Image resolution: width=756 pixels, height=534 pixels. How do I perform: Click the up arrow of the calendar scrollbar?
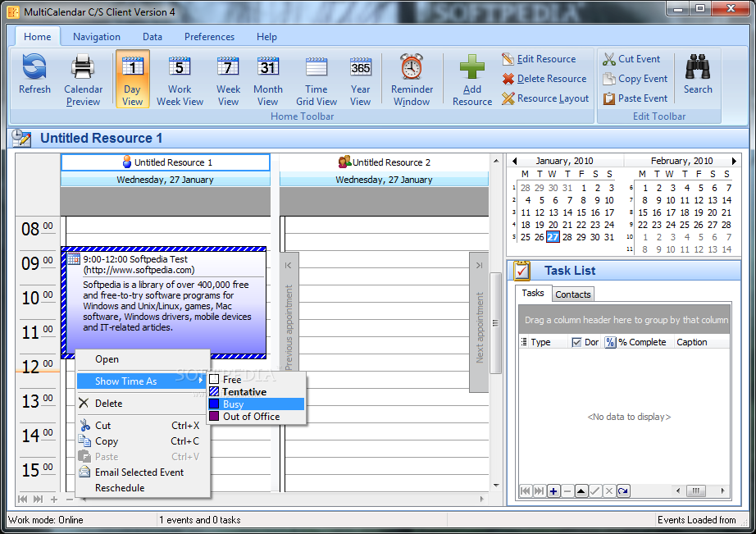495,160
